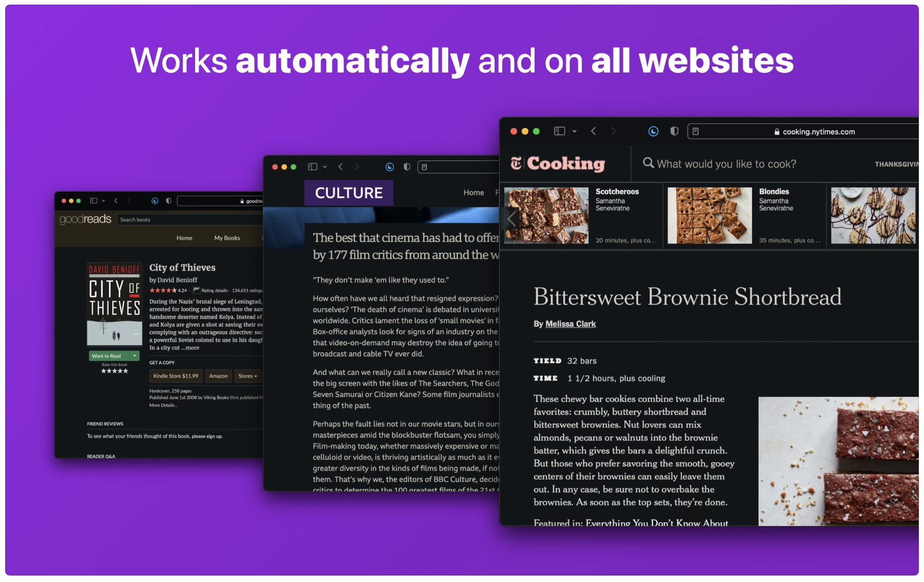Open My Books tab on Goodreads
The height and width of the screenshot is (582, 924).
coord(227,238)
